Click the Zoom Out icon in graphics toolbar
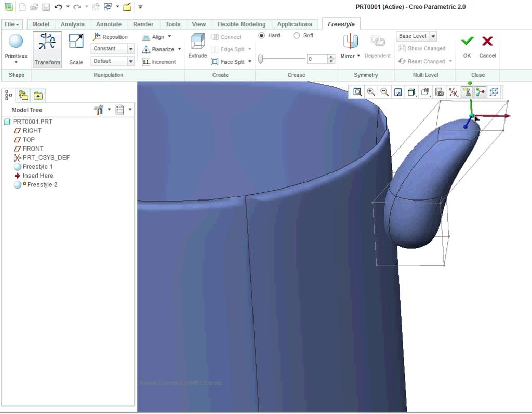The width and height of the screenshot is (532, 414). coord(384,92)
